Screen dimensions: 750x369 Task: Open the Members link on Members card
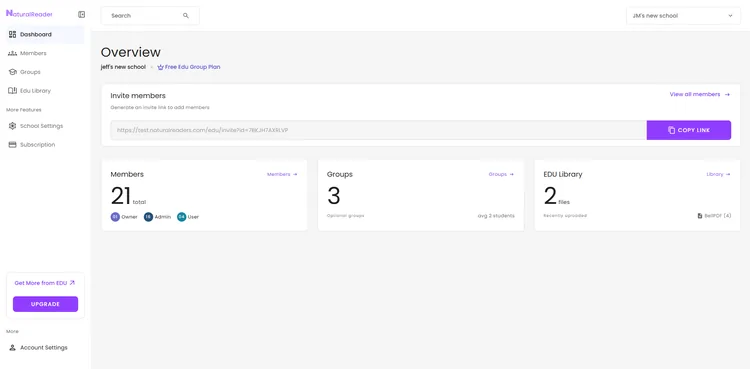[x=282, y=174]
